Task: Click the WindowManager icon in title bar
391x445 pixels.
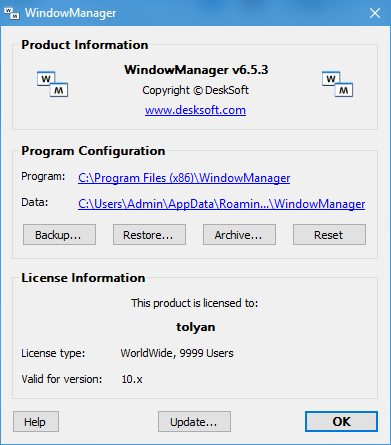Action: pyautogui.click(x=12, y=13)
